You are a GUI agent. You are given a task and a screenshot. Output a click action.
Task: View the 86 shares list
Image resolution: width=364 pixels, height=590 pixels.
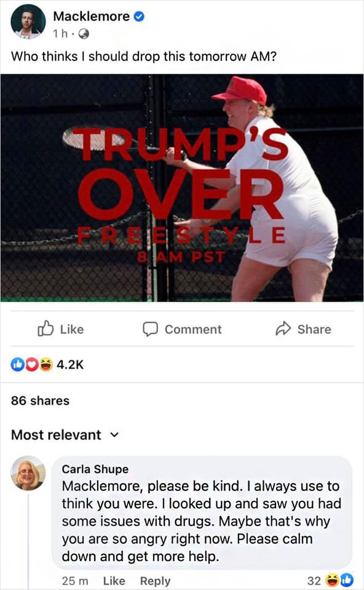pyautogui.click(x=40, y=401)
